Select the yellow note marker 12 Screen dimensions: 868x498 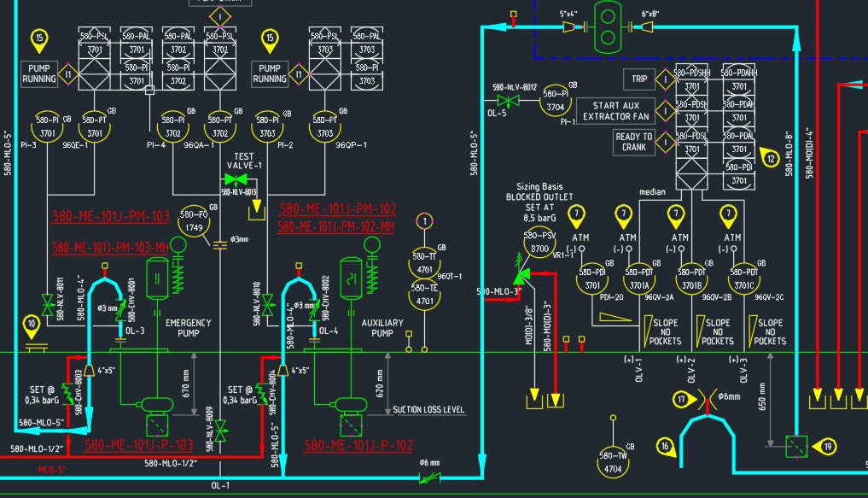[x=770, y=158]
